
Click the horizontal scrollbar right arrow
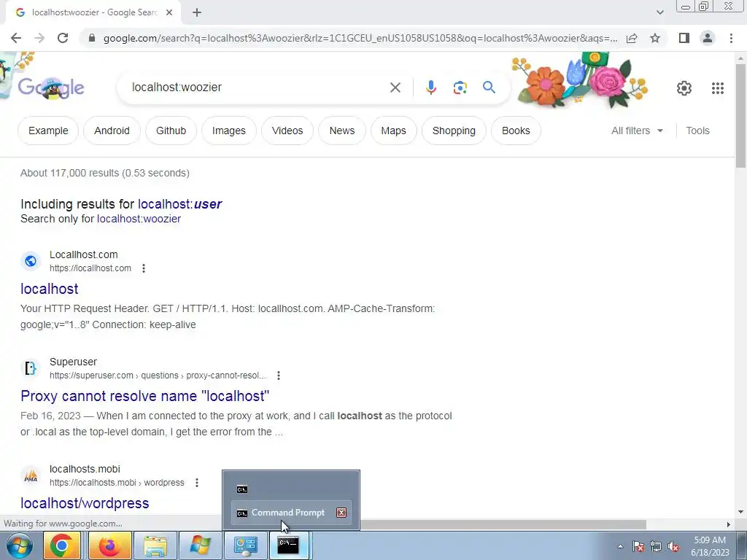[728, 524]
